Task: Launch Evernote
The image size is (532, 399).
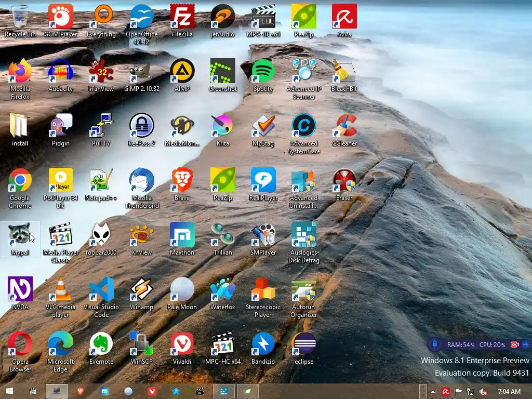Action: [101, 348]
